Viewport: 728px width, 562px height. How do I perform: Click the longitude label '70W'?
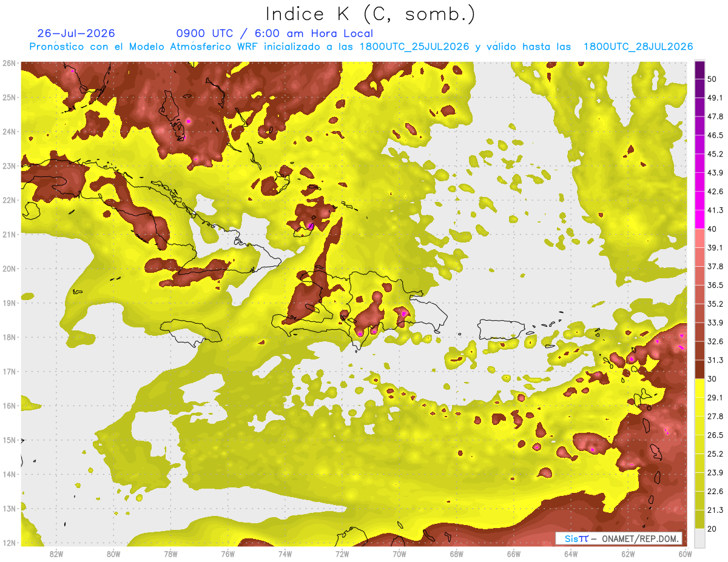[399, 554]
